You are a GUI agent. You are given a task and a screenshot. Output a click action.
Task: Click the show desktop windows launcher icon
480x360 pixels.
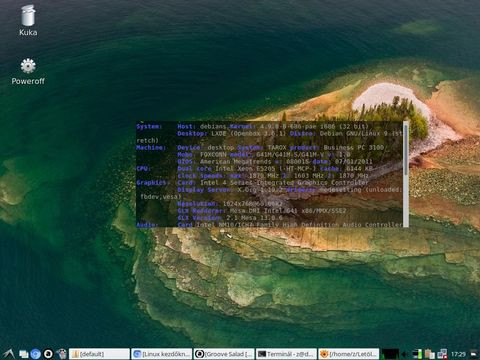pos(23,354)
